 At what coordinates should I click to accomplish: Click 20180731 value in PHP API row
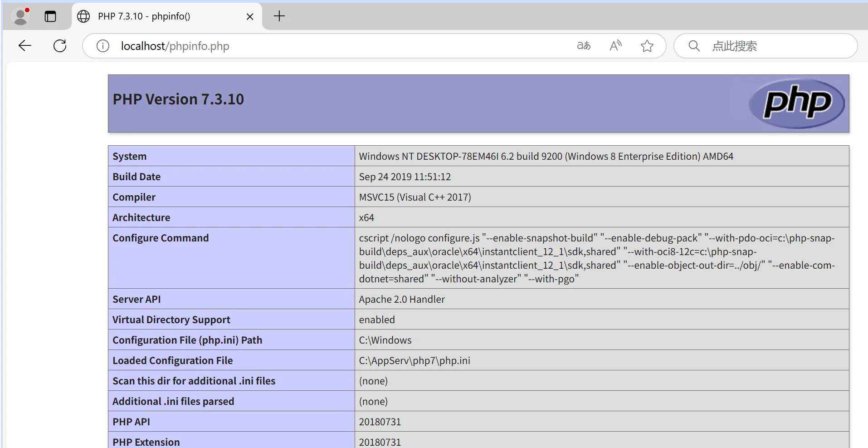pyautogui.click(x=380, y=422)
